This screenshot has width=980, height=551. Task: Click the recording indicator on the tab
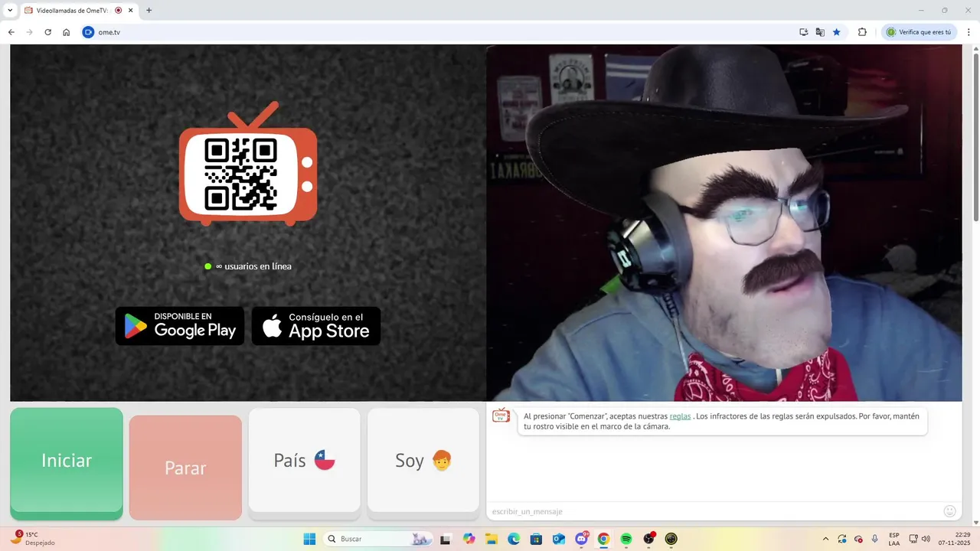point(118,11)
